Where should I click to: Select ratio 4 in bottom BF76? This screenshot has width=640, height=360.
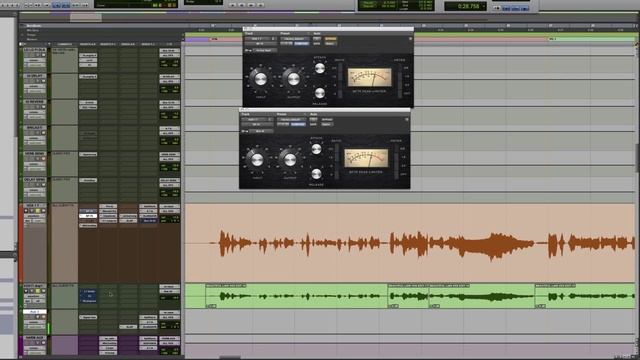coord(331,174)
